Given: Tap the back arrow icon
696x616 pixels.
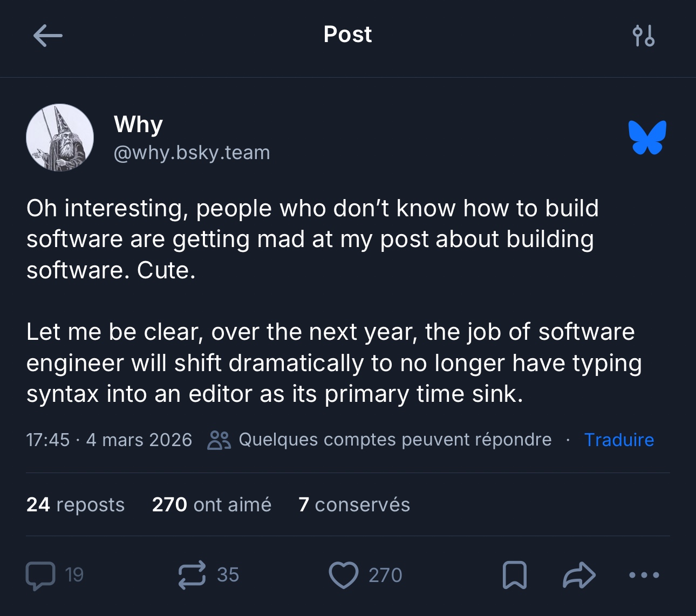Looking at the screenshot, I should [x=47, y=36].
